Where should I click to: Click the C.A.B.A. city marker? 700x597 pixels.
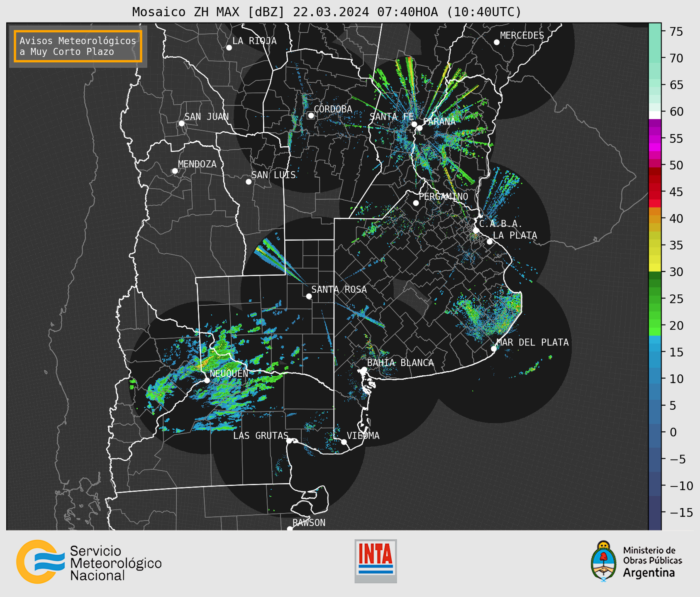pyautogui.click(x=476, y=230)
